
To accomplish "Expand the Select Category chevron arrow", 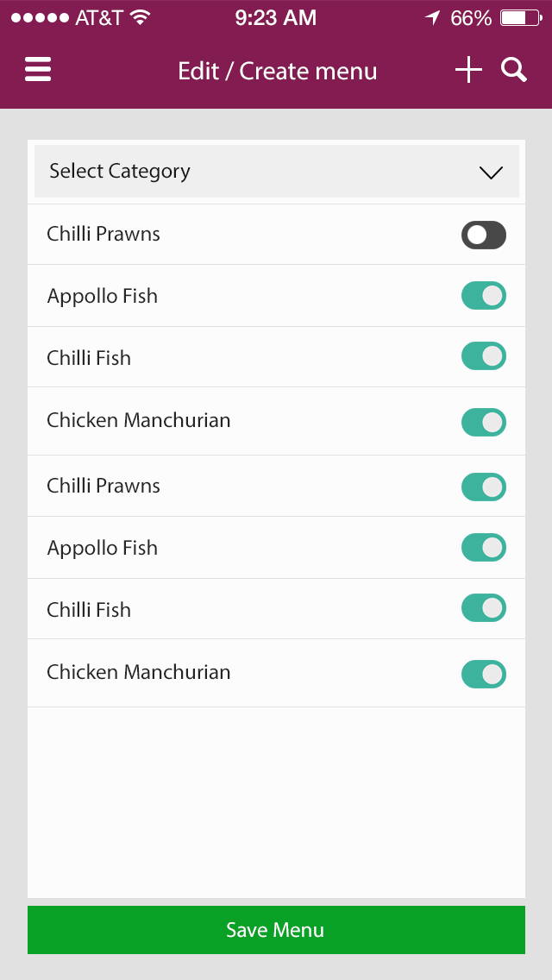I will coord(491,173).
